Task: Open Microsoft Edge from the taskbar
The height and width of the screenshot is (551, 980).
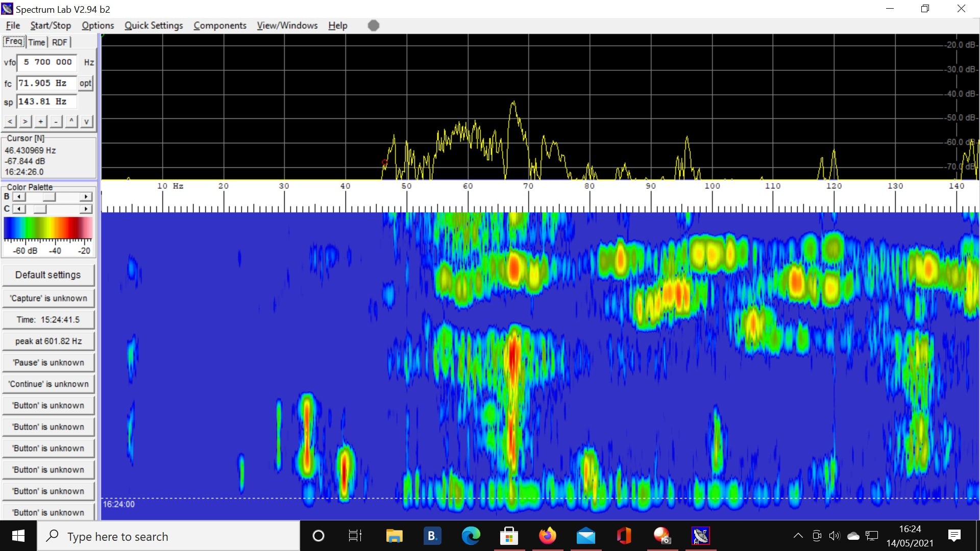Action: [471, 536]
